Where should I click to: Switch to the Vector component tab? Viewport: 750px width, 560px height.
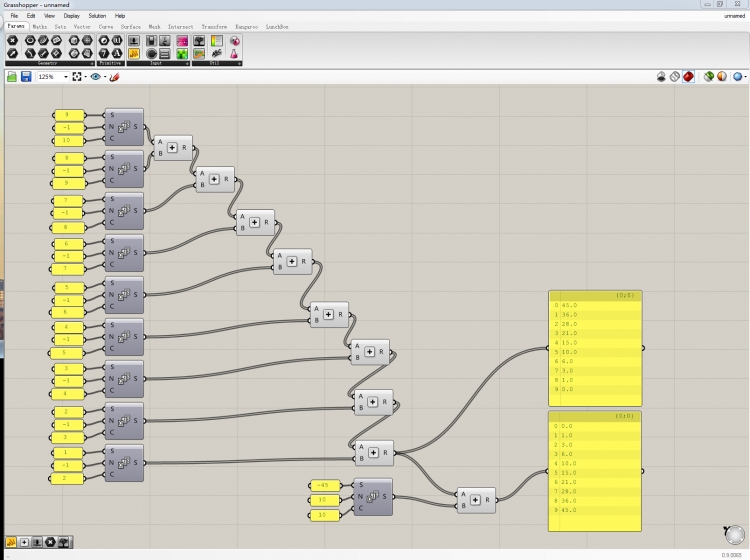coord(82,27)
